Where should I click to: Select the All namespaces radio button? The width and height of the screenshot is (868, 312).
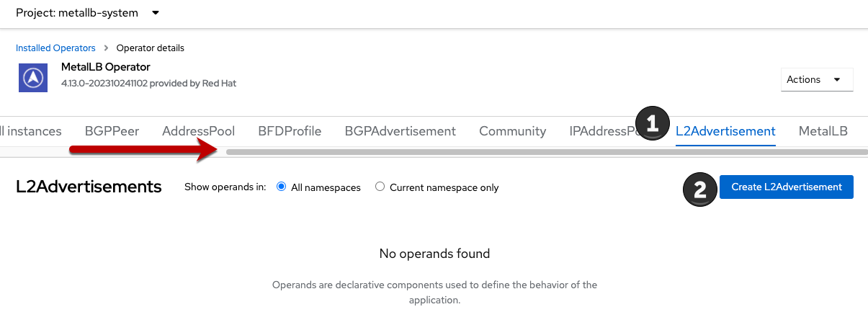[x=282, y=187]
